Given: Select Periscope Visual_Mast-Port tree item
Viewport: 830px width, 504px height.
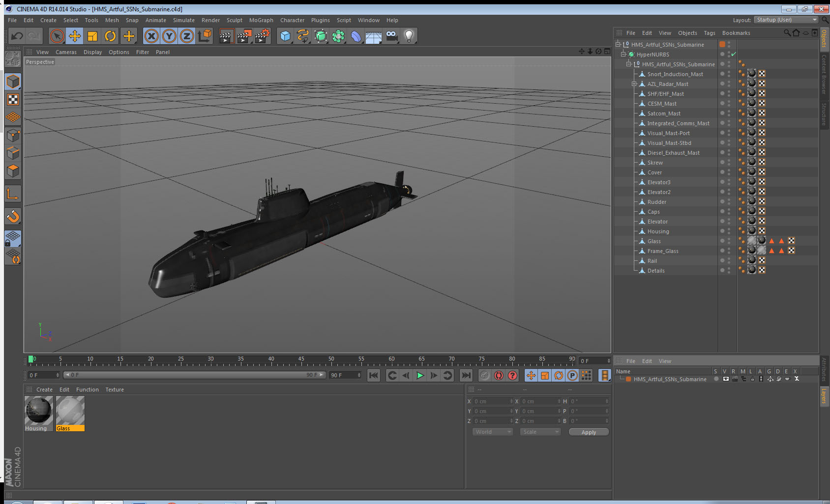Looking at the screenshot, I should pos(668,133).
